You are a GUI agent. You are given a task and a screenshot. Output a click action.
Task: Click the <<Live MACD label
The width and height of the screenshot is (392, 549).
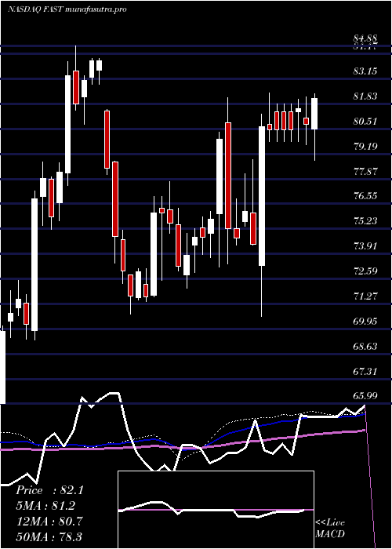tap(330, 529)
